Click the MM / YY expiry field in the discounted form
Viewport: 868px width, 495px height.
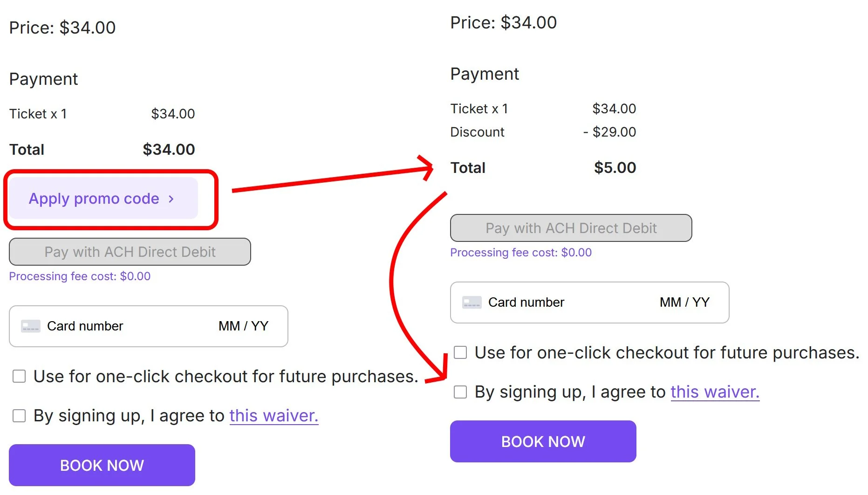(x=684, y=302)
